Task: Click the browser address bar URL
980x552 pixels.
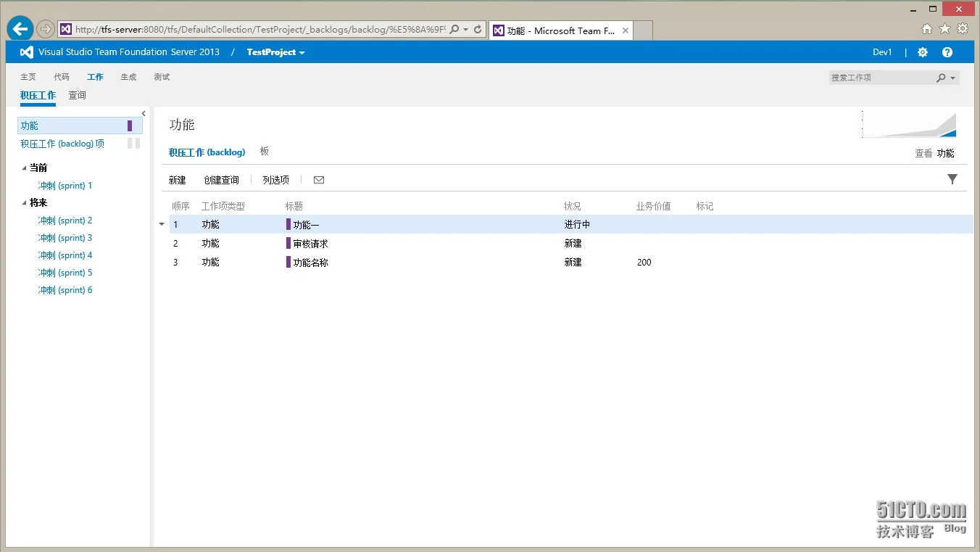Action: (x=260, y=30)
